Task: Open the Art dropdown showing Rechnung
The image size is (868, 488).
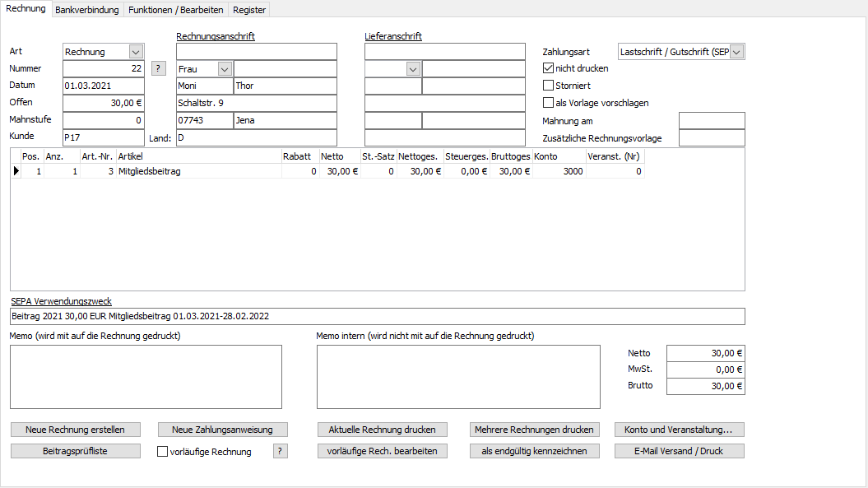Action: click(x=136, y=52)
